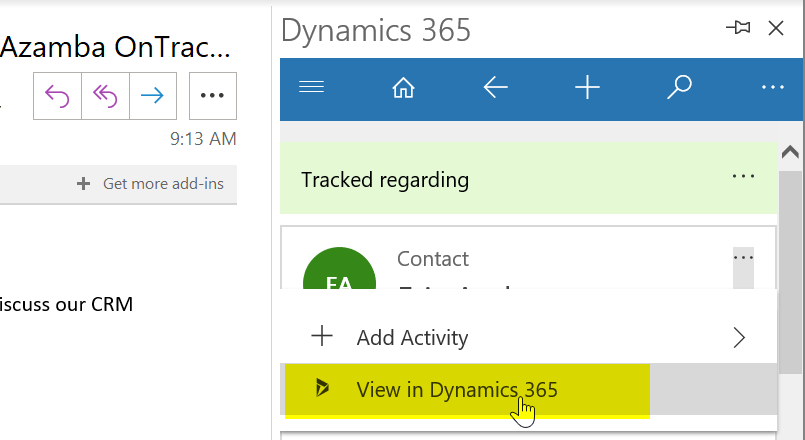Open blue toolbar overflow ellipsis
805x440 pixels.
click(773, 87)
